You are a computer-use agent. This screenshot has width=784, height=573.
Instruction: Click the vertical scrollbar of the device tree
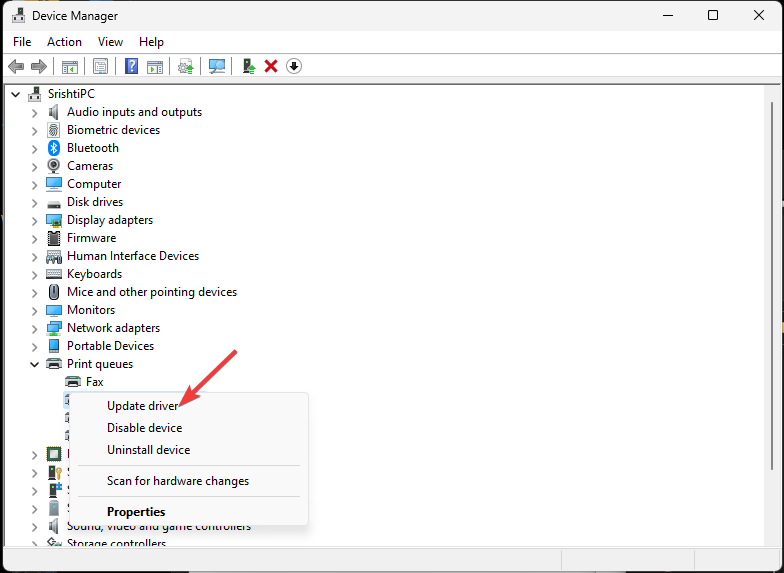pos(772,285)
